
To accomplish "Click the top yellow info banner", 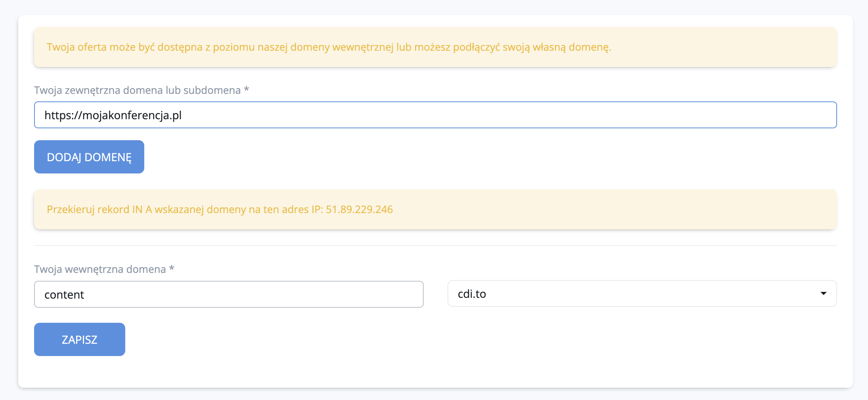I will (435, 47).
